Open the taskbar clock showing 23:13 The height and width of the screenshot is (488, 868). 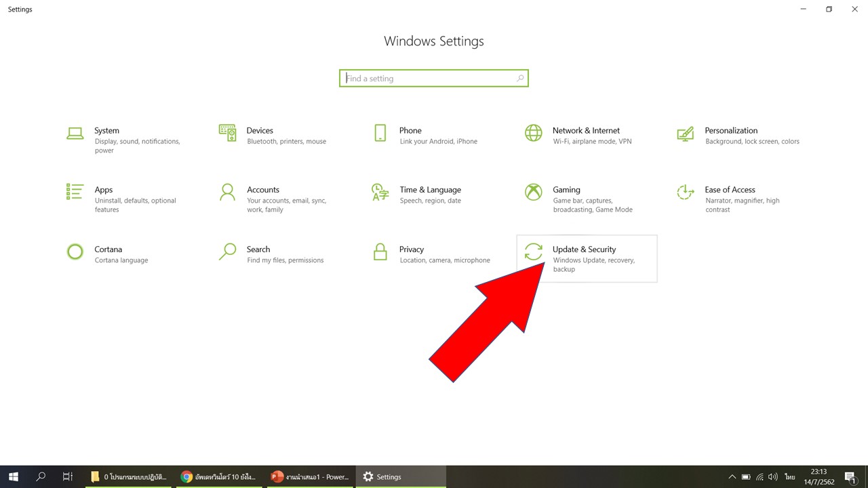click(x=818, y=476)
